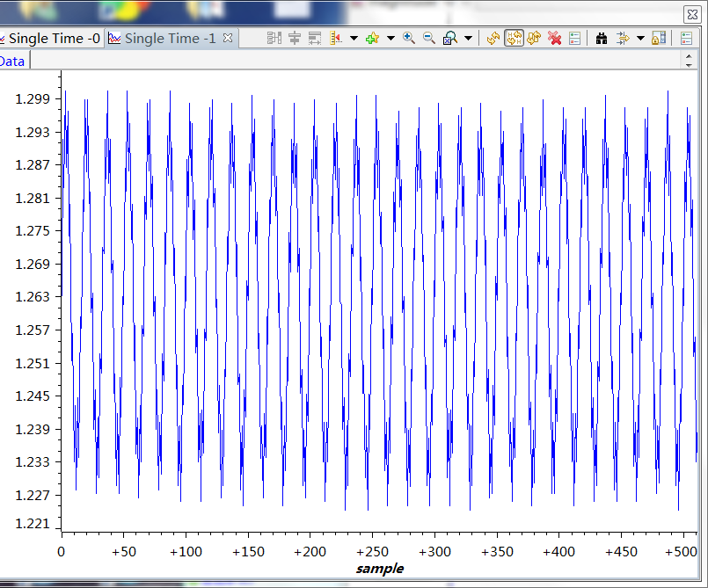The width and height of the screenshot is (708, 588).
Task: Click the red X remove icon
Action: [x=555, y=38]
